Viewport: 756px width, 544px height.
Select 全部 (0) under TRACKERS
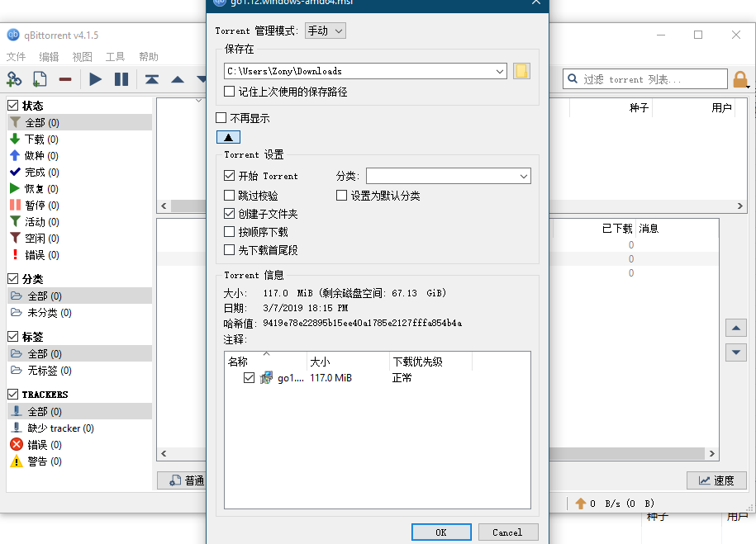79,411
